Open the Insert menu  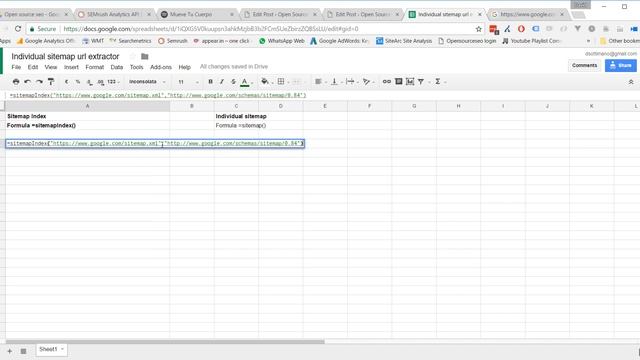click(x=71, y=67)
